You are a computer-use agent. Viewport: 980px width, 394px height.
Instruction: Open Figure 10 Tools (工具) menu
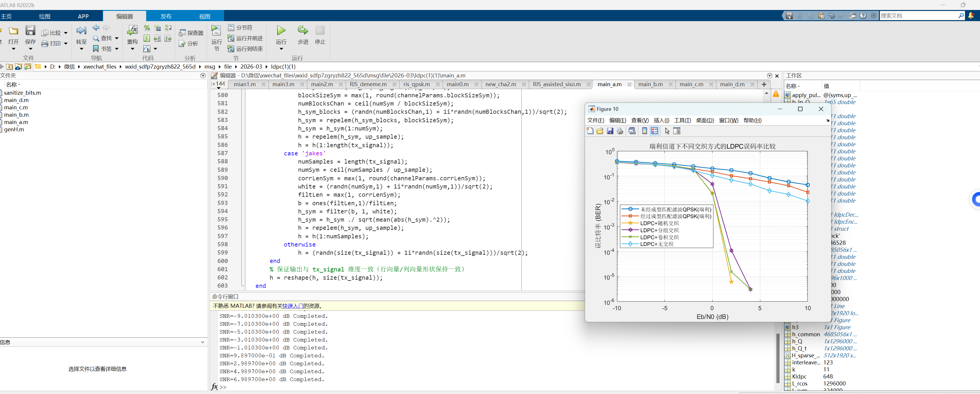(682, 121)
